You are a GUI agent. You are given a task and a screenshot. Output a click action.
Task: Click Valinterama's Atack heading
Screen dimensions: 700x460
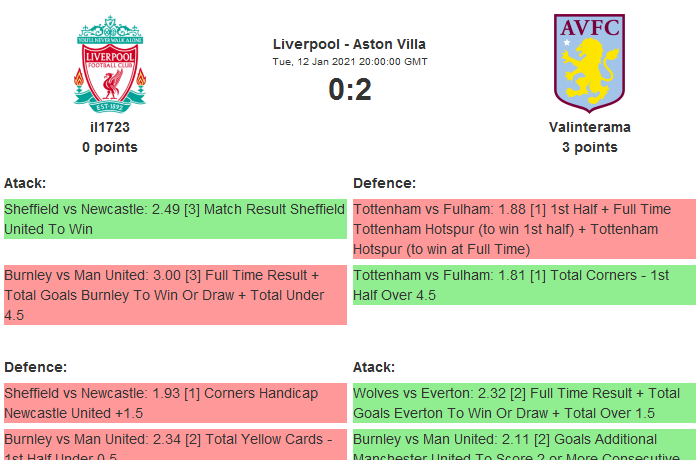click(374, 367)
